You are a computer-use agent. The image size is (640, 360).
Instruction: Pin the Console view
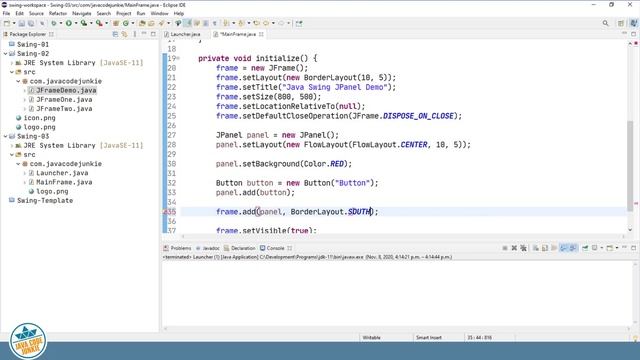click(585, 248)
